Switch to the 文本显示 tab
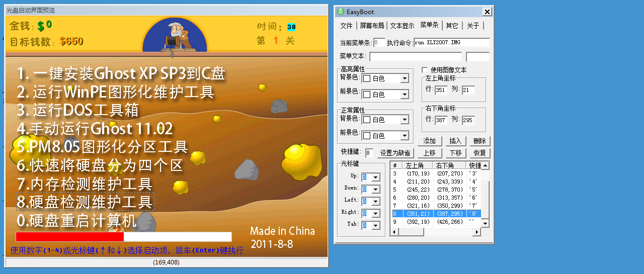This screenshot has height=274, width=644. [402, 26]
